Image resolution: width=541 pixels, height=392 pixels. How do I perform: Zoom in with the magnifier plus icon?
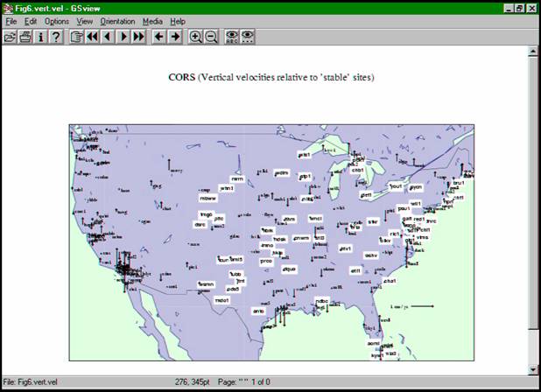(x=195, y=37)
